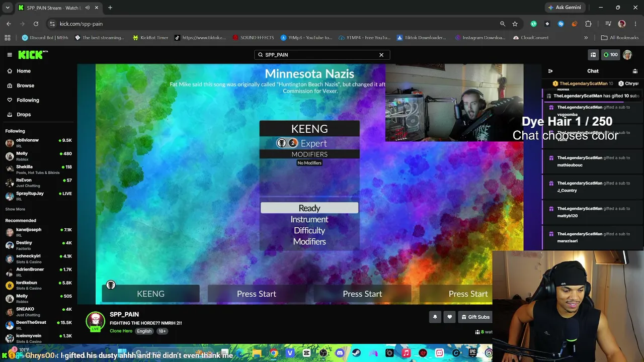This screenshot has height=362, width=644.
Task: Bookmark this page with the star icon
Action: point(515,24)
